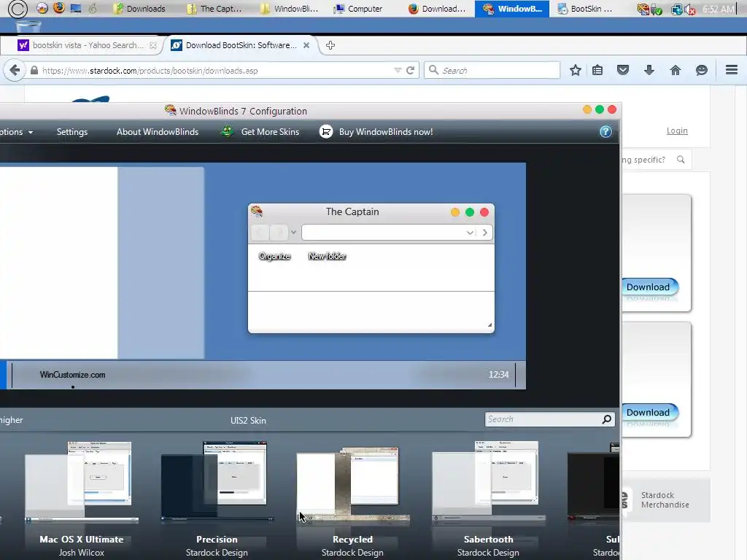Click the green Get More Skins icon
The width and height of the screenshot is (747, 560).
pyautogui.click(x=228, y=131)
